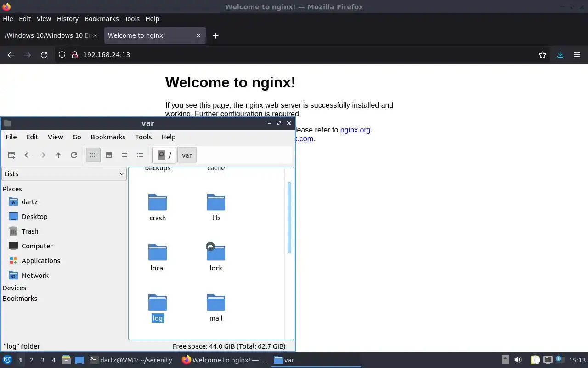Click the clipboard manager tray icon
The image size is (588, 368).
535,360
